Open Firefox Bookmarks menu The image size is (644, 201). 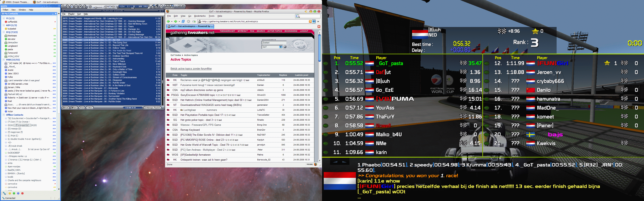tap(200, 16)
